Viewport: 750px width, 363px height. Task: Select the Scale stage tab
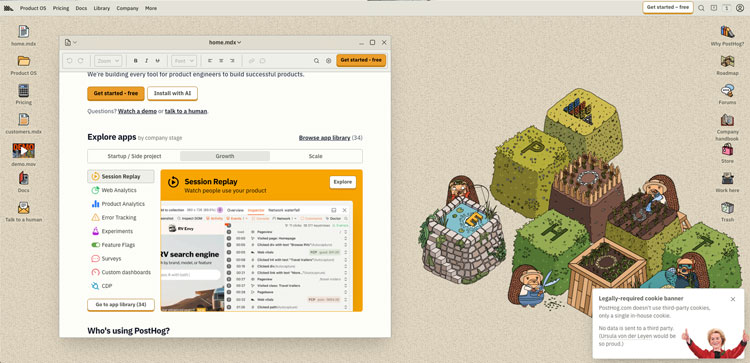pos(316,156)
